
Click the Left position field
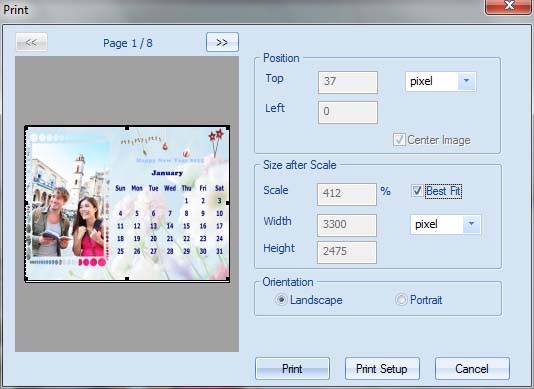[x=348, y=112]
